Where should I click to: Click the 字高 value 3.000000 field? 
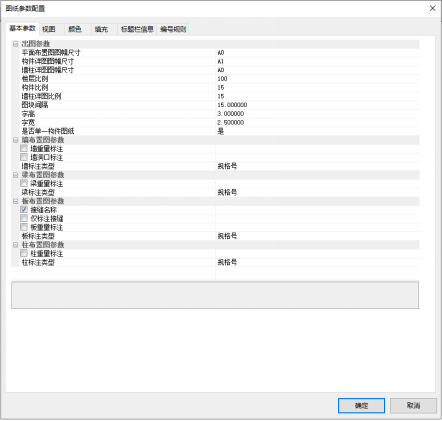317,114
